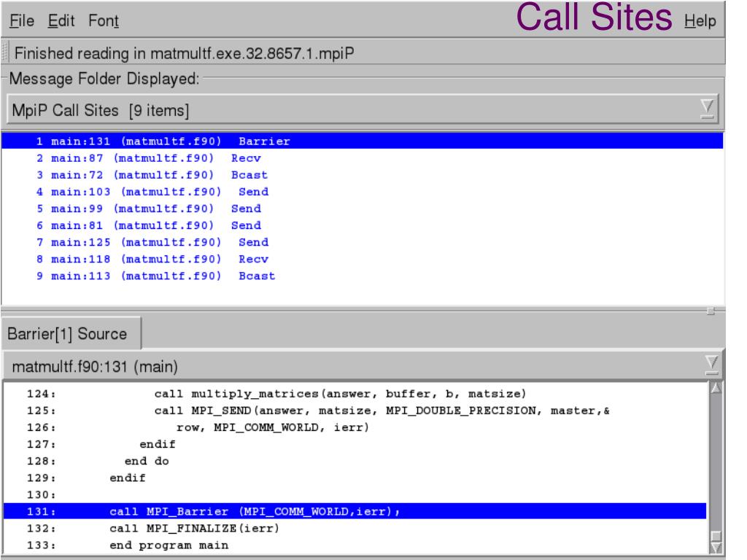Click the source location dropdown arrow icon

714,364
